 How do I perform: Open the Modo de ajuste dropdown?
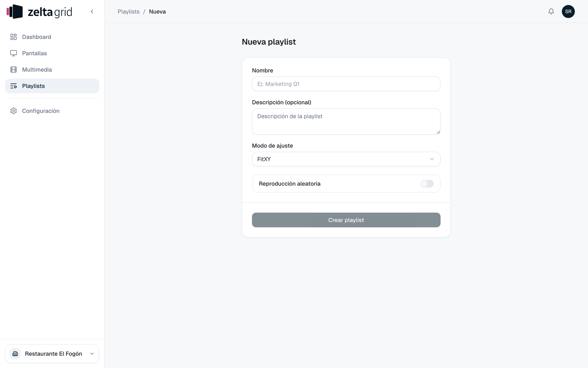point(346,159)
